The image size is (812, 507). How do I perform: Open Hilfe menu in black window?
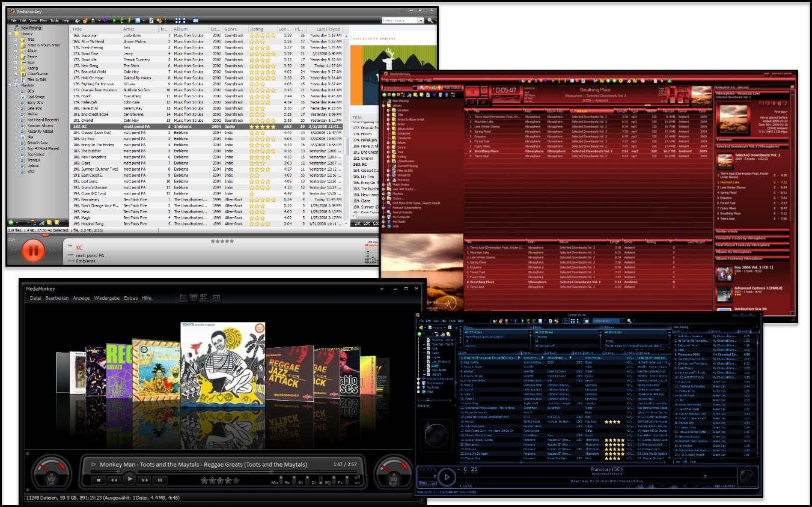147,298
